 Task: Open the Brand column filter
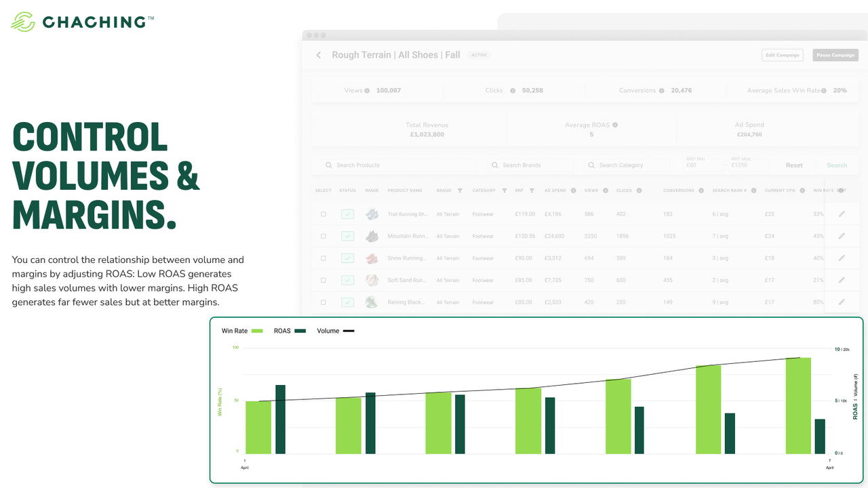point(460,190)
